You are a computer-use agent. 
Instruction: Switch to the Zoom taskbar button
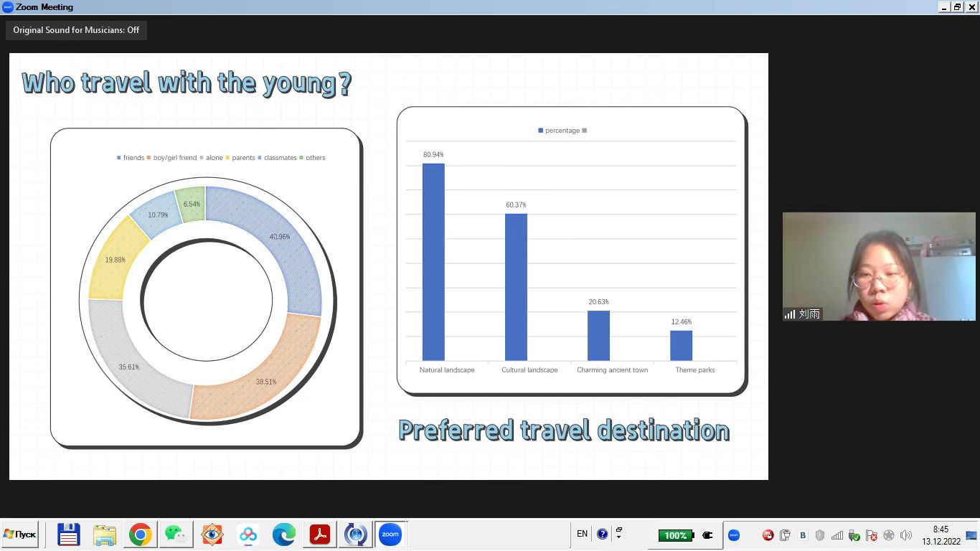coord(390,534)
